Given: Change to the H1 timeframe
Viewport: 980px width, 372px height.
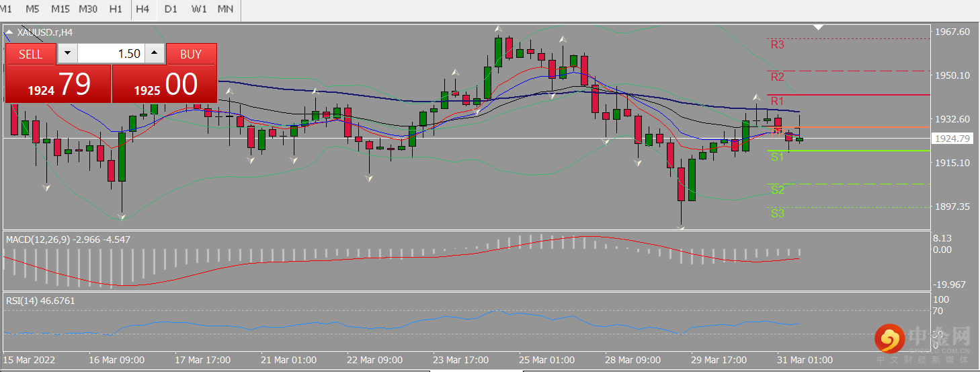Looking at the screenshot, I should point(116,9).
